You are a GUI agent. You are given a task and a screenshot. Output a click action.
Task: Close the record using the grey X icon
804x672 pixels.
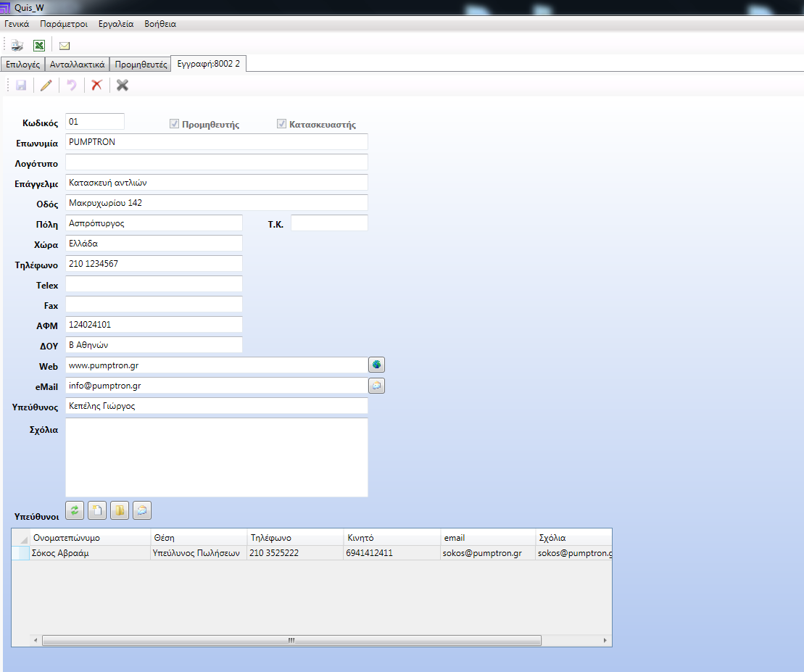pos(122,85)
